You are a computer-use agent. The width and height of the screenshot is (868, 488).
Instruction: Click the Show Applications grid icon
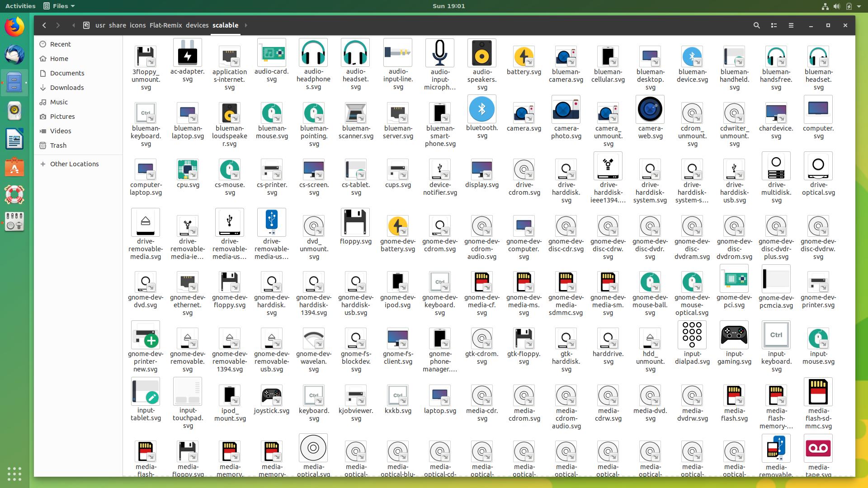(14, 474)
